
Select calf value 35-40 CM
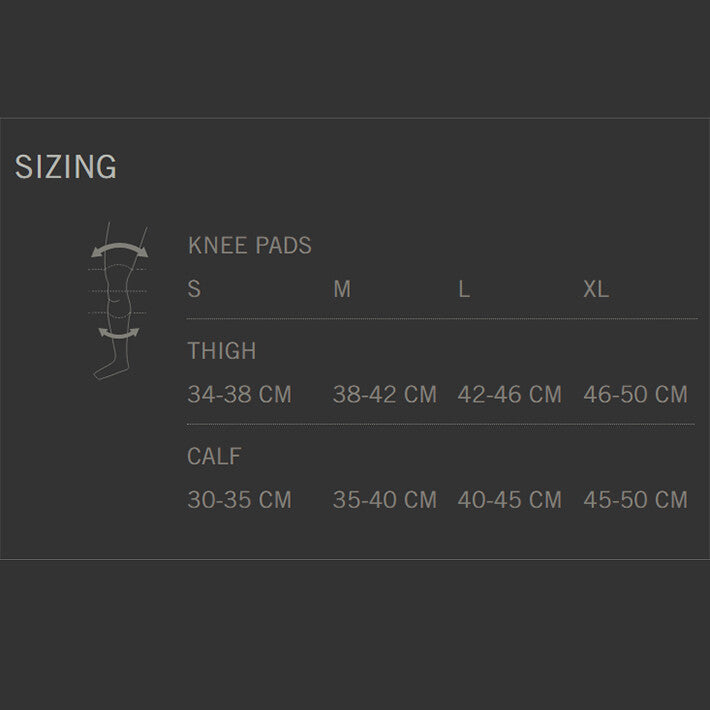click(x=385, y=499)
